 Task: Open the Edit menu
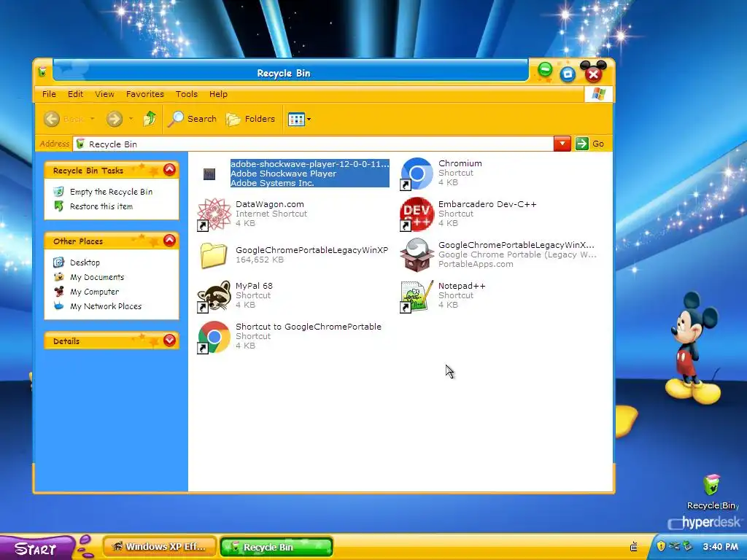75,94
